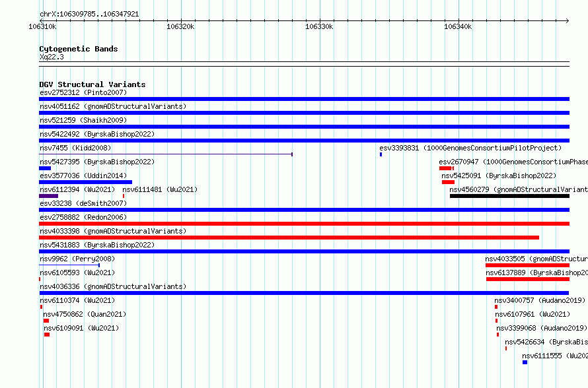The image size is (588, 388).
Task: Select the red nsv6137889 bar
Action: tap(528, 279)
